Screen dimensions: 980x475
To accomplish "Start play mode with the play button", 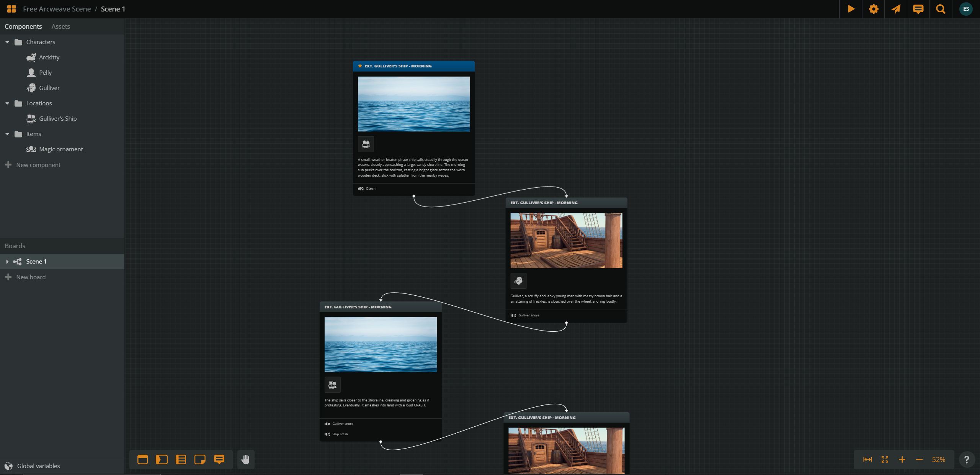I will (x=851, y=9).
